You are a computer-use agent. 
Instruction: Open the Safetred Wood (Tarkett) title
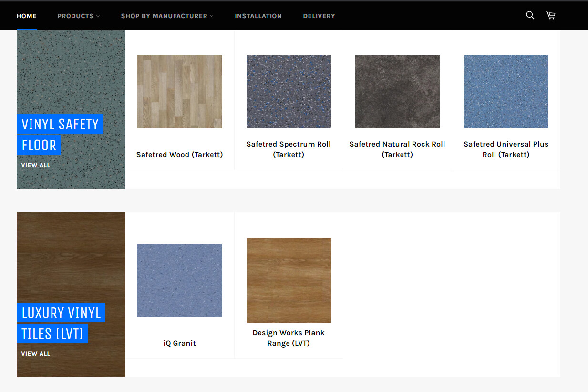tap(180, 155)
